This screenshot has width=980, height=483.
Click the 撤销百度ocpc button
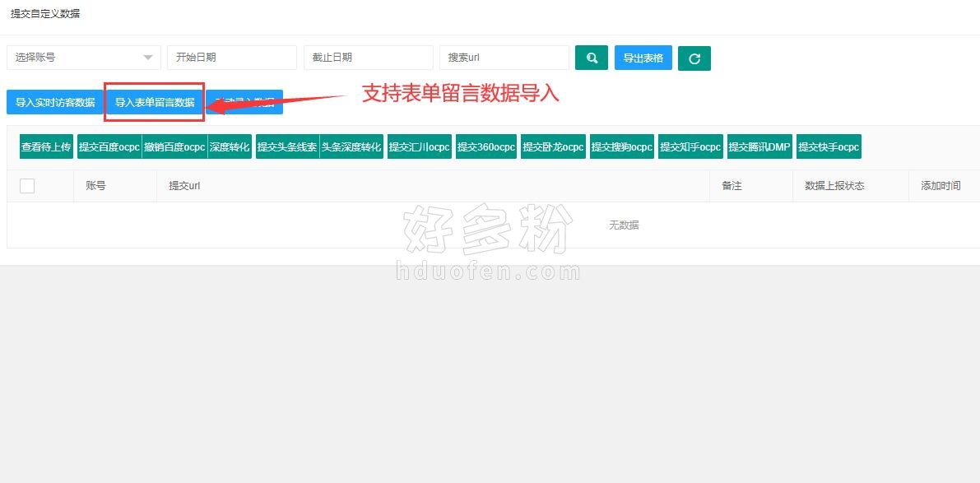click(x=174, y=146)
